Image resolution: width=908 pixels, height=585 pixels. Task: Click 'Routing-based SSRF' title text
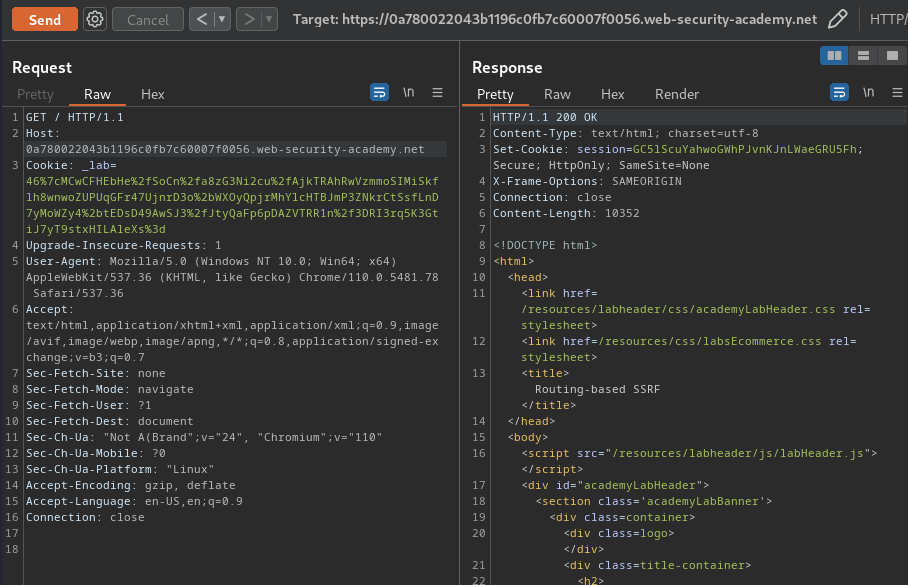click(598, 389)
